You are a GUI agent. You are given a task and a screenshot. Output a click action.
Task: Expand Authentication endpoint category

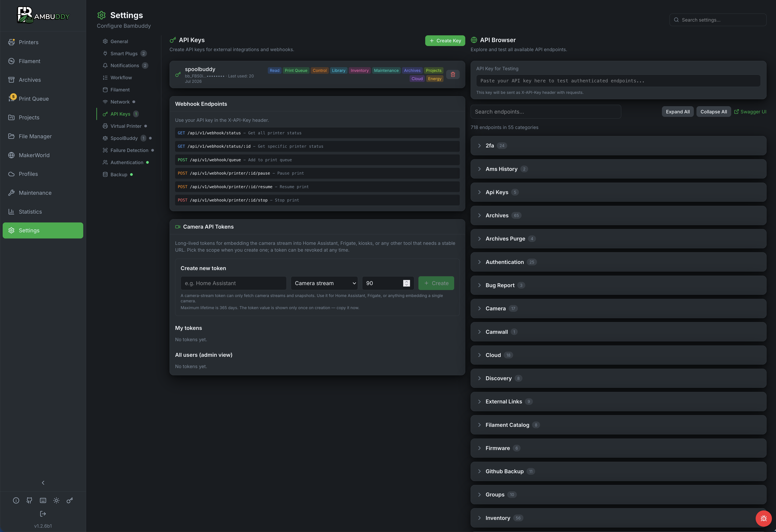[x=618, y=262]
